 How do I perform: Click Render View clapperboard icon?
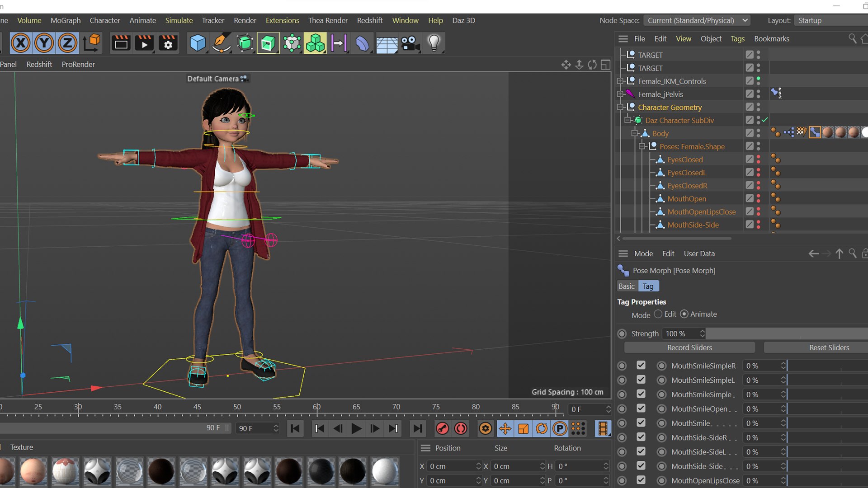121,43
